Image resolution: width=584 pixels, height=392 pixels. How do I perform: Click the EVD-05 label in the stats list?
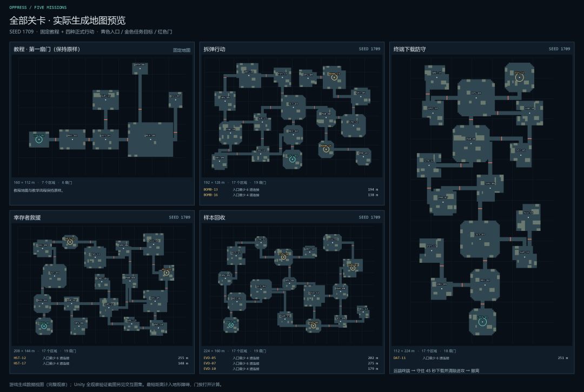pyautogui.click(x=210, y=358)
